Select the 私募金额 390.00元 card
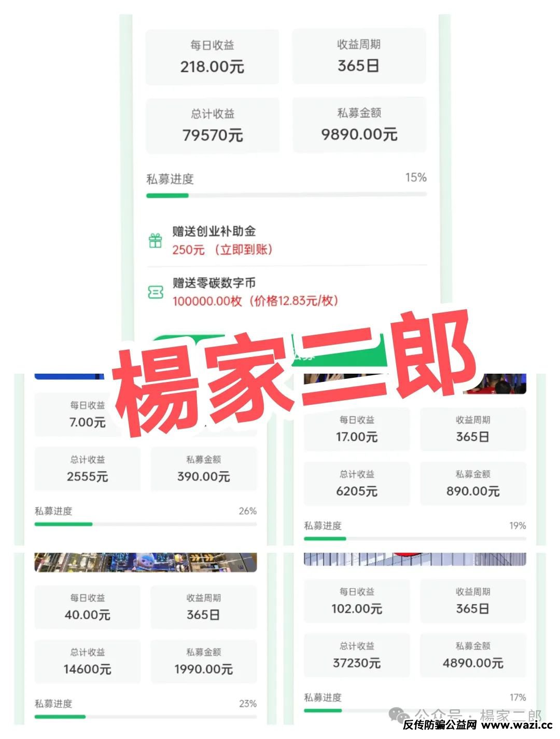Screen dimensions: 560x739 click(x=204, y=469)
